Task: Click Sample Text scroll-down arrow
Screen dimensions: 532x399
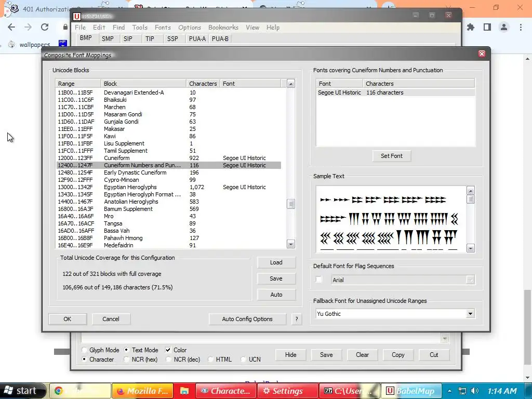Action: (x=470, y=248)
